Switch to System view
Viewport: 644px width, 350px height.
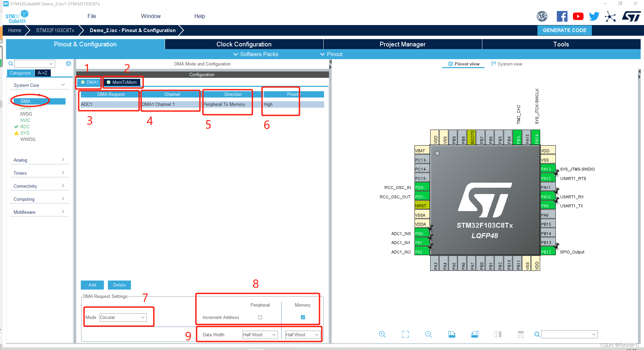[507, 64]
